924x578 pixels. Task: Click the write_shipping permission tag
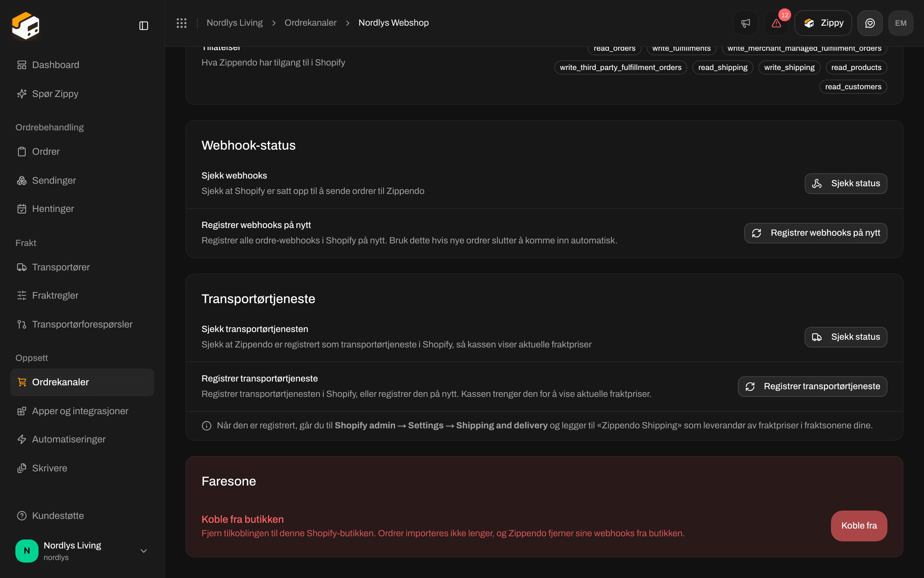[x=789, y=67]
